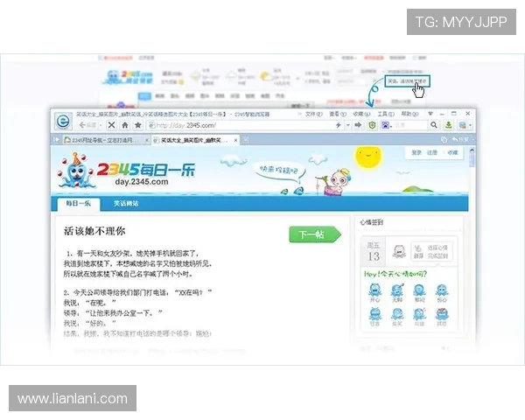This screenshot has height=420, width=525.
Task: Open the search engine paw dropdown arrow
Action: [x=391, y=126]
